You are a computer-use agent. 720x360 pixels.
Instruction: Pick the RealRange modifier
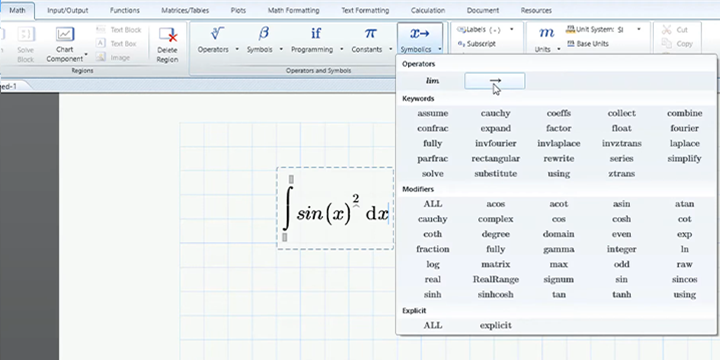pos(495,279)
